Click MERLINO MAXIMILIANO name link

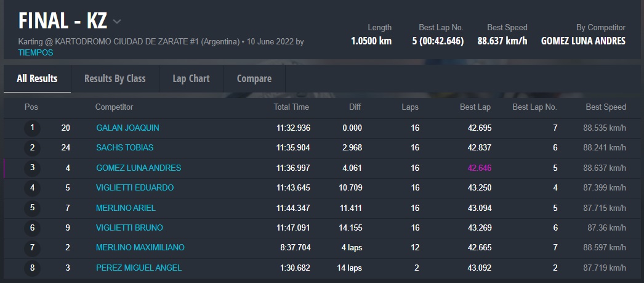[140, 247]
